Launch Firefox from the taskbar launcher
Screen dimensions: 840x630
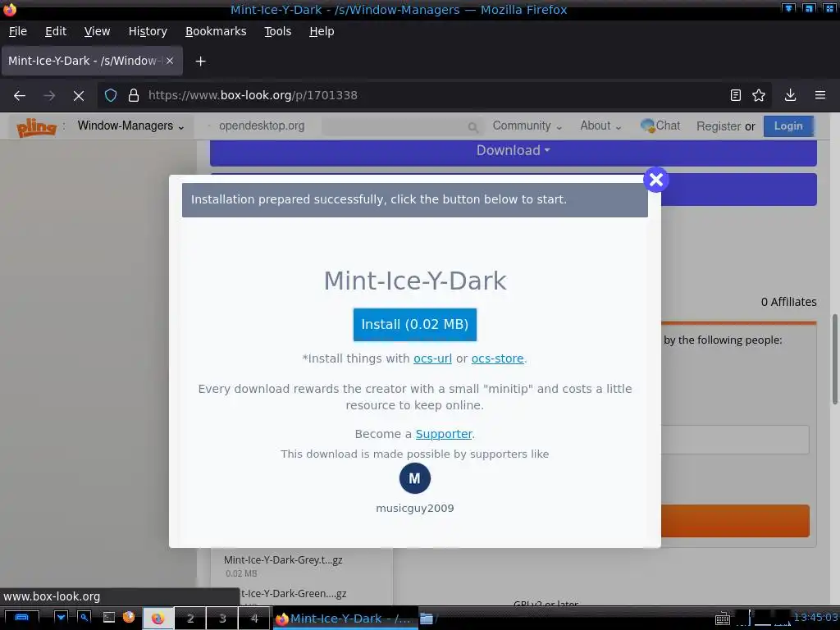pyautogui.click(x=129, y=617)
